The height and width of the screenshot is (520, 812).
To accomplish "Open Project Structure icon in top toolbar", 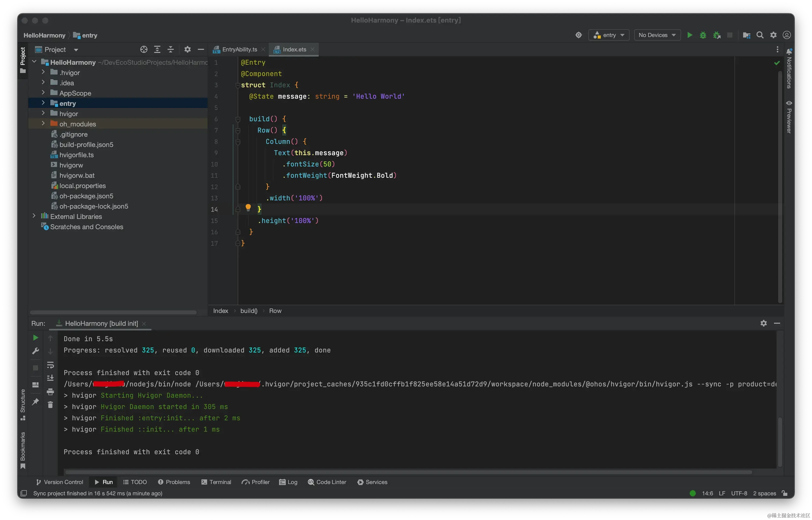I will (x=746, y=35).
